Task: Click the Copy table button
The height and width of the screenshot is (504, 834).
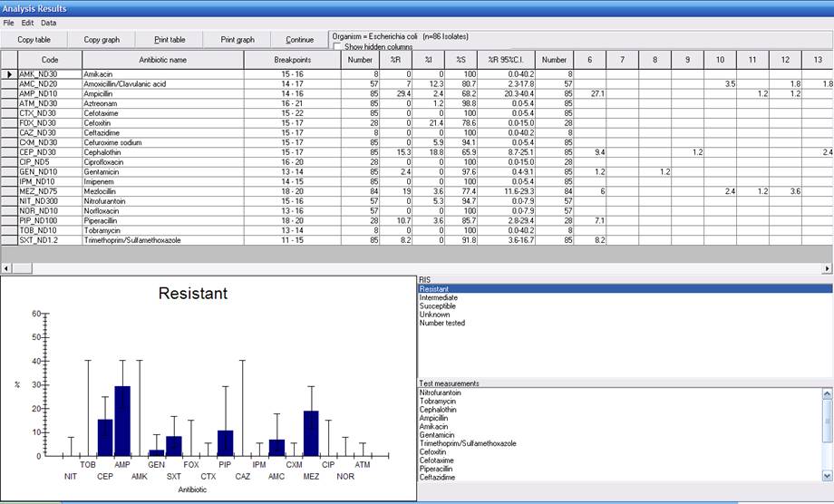Action: 34,40
